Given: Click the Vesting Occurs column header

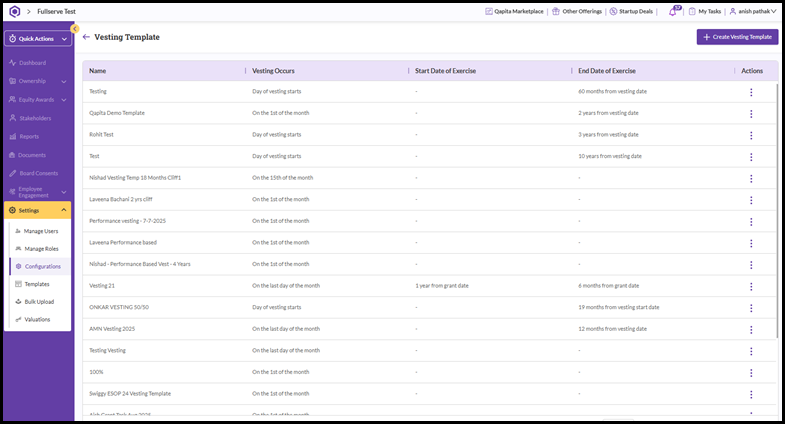Looking at the screenshot, I should [x=273, y=71].
